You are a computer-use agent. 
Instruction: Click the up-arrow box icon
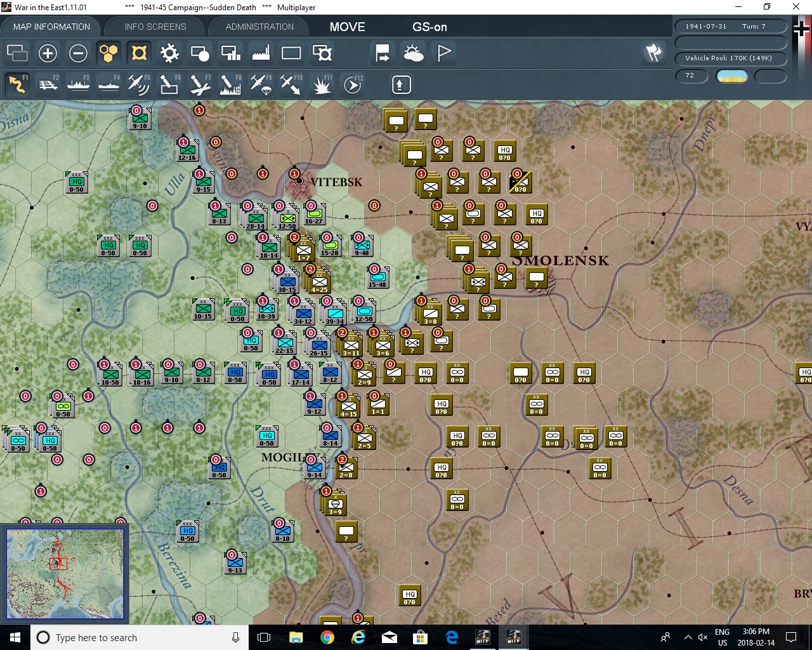point(401,84)
